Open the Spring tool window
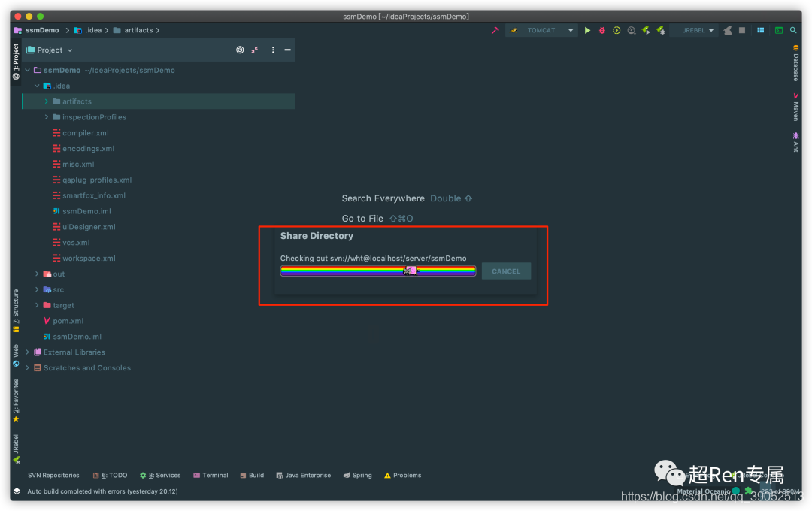 357,476
